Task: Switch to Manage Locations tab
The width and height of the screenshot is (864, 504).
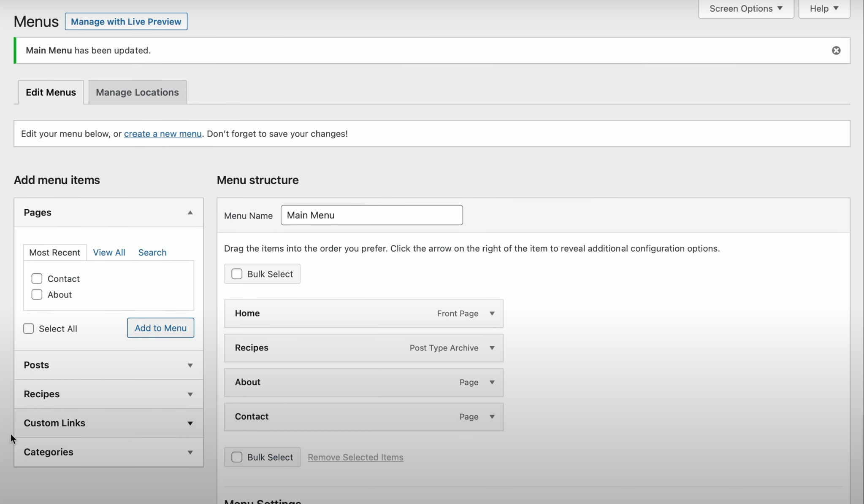Action: click(137, 92)
